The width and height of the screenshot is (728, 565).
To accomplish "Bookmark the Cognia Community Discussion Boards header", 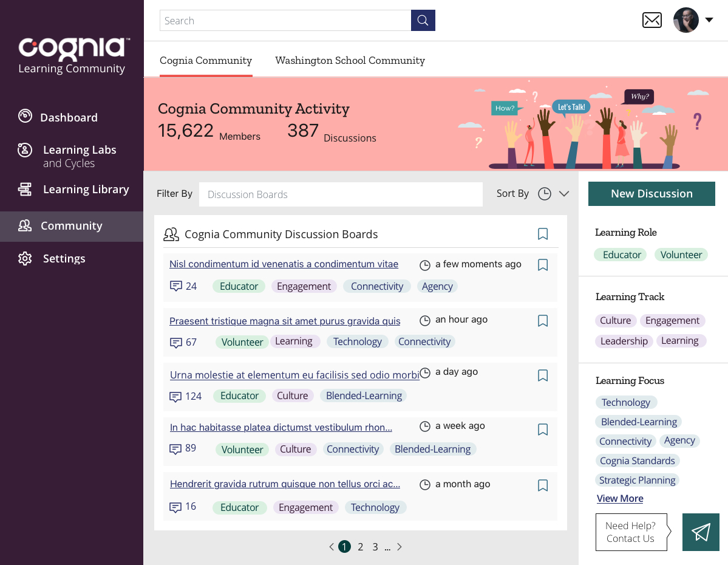I will [543, 234].
